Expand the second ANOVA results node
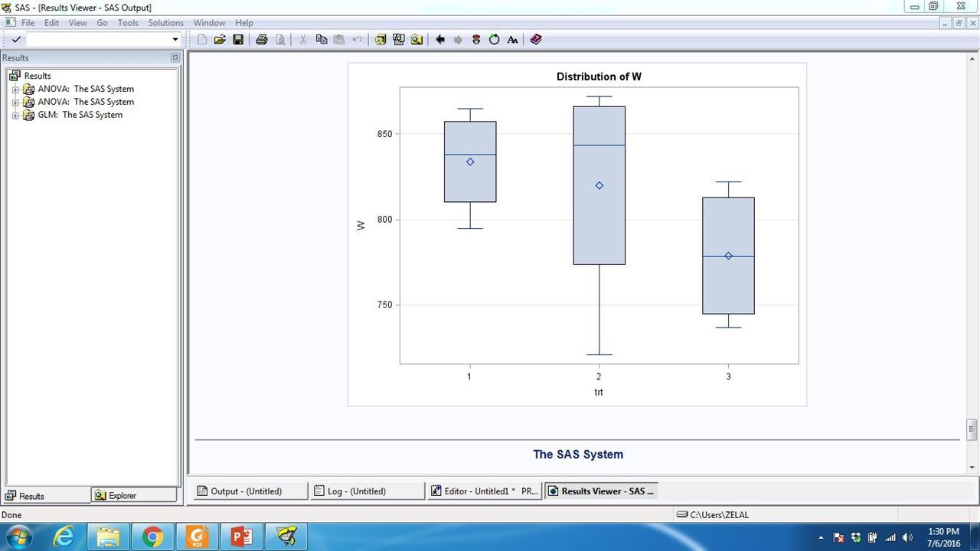Image resolution: width=980 pixels, height=551 pixels. 15,103
